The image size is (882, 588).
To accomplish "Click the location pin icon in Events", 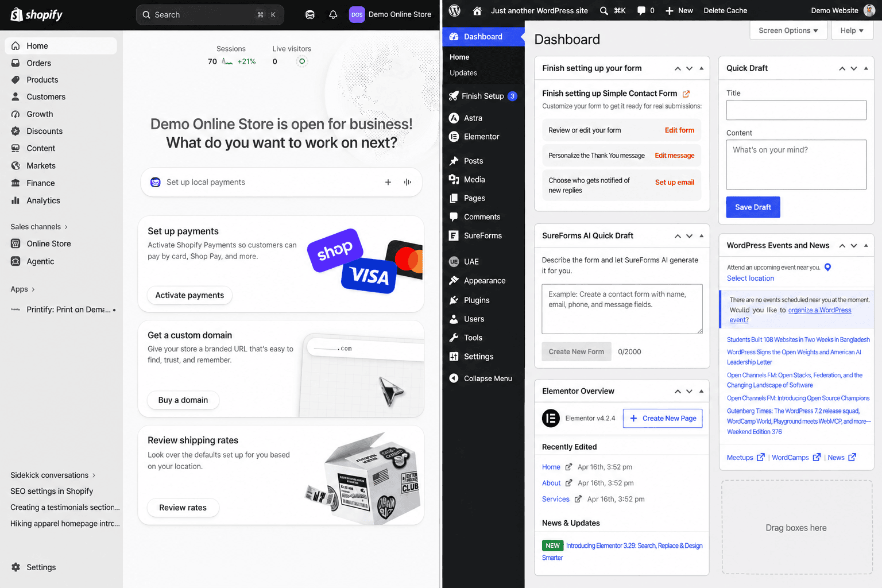I will click(827, 267).
